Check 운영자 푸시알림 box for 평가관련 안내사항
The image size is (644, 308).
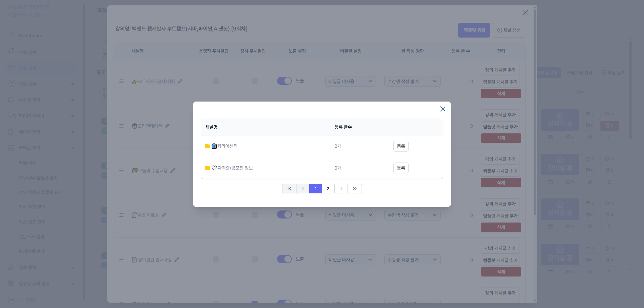[216, 259]
